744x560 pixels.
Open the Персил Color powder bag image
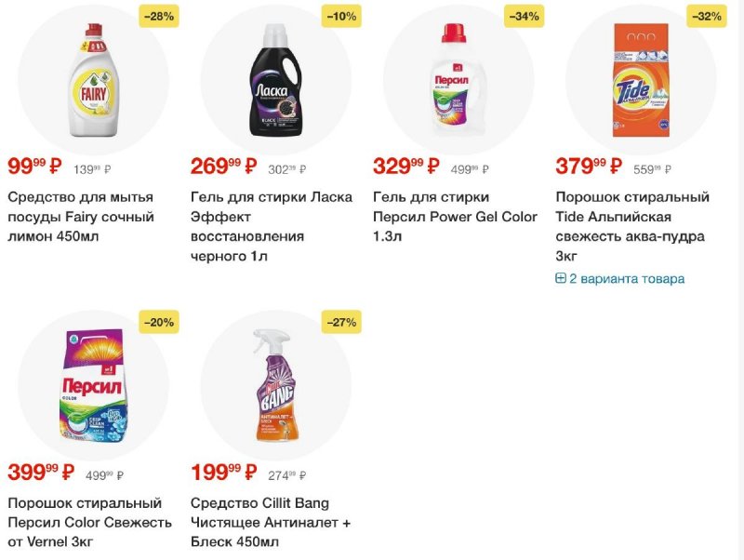pyautogui.click(x=94, y=386)
